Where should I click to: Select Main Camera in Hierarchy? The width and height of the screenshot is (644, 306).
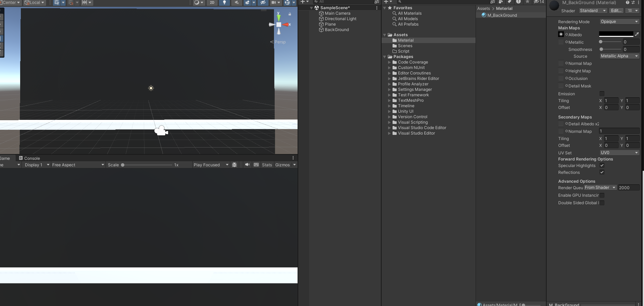pos(337,13)
